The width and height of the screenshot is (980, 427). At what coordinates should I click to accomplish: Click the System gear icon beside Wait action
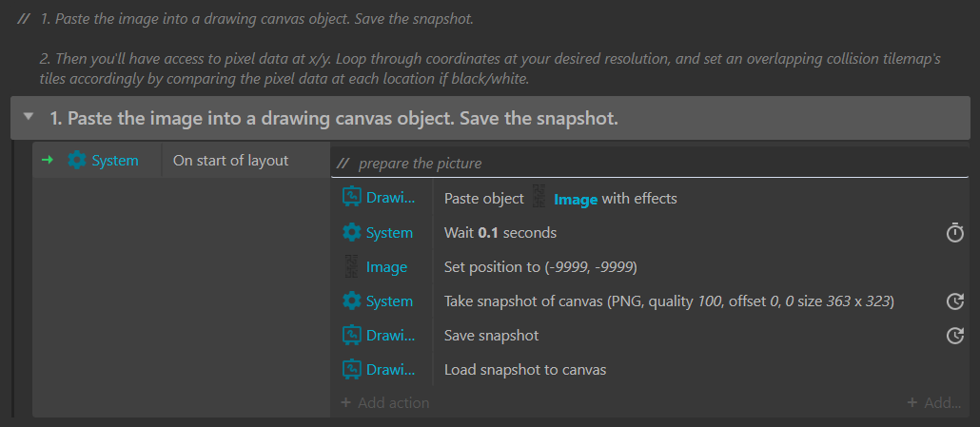pyautogui.click(x=352, y=233)
